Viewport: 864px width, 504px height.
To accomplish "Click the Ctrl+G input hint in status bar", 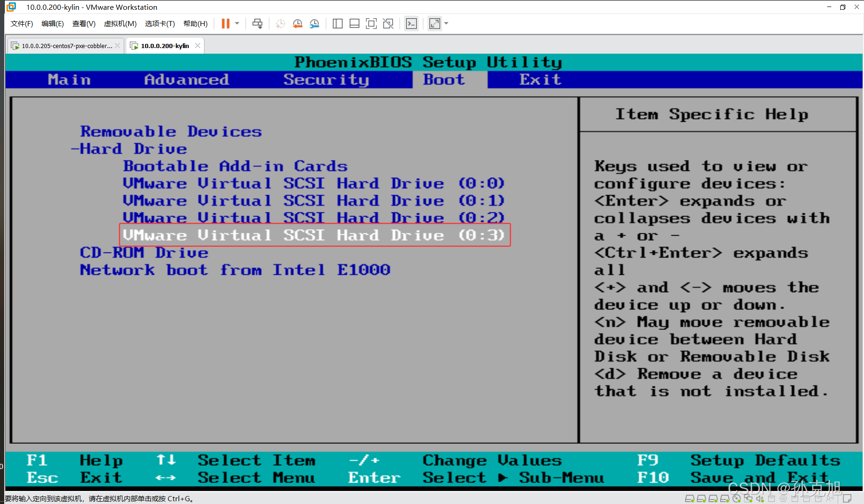I will (x=99, y=498).
